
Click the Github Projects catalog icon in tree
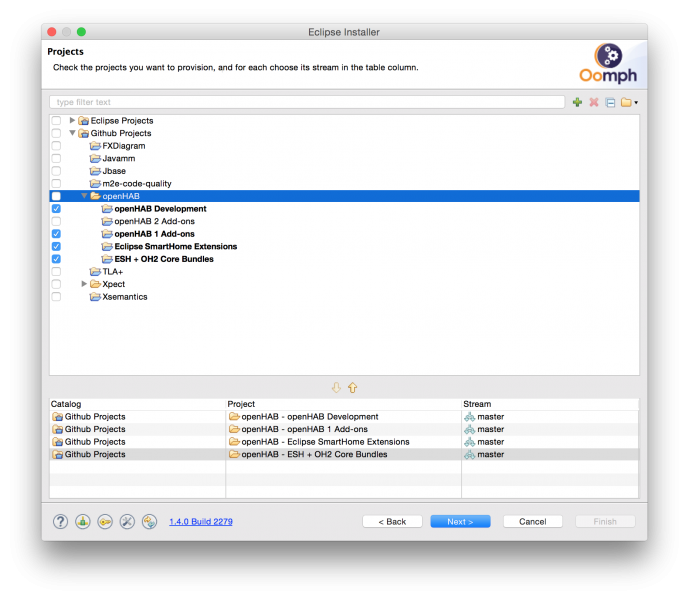[x=83, y=133]
